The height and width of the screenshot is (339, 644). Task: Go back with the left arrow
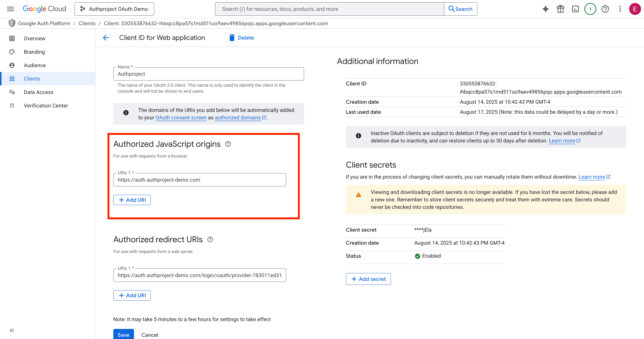[x=106, y=38]
